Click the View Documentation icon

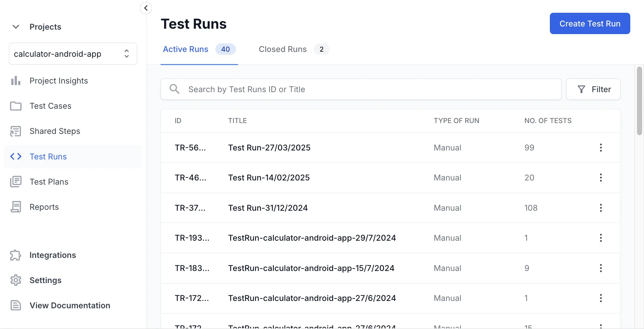[16, 305]
